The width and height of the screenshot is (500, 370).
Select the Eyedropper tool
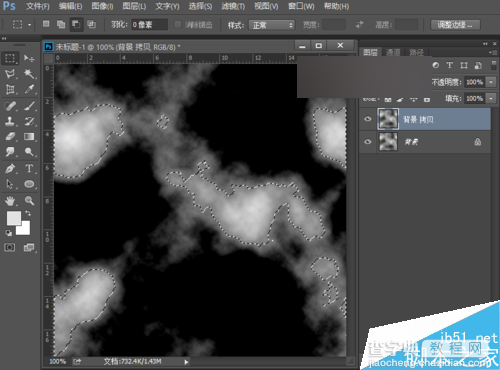(29, 89)
